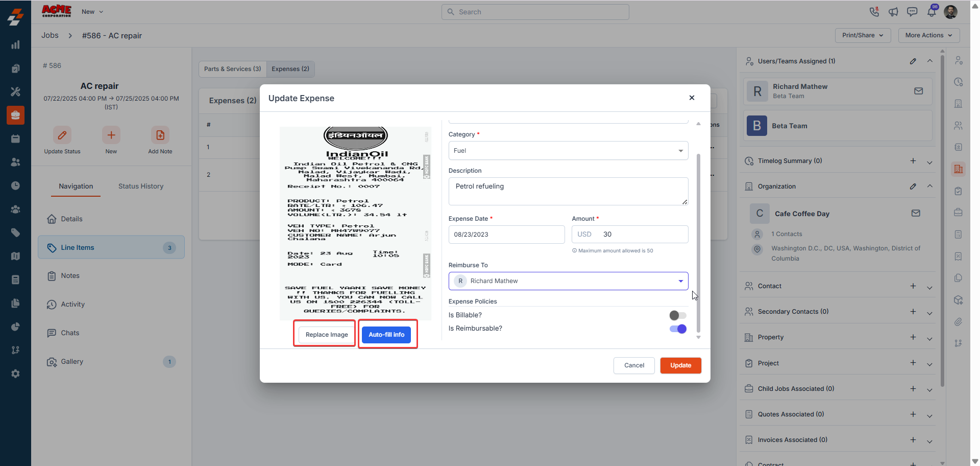Open the user profile avatar

coord(950,12)
